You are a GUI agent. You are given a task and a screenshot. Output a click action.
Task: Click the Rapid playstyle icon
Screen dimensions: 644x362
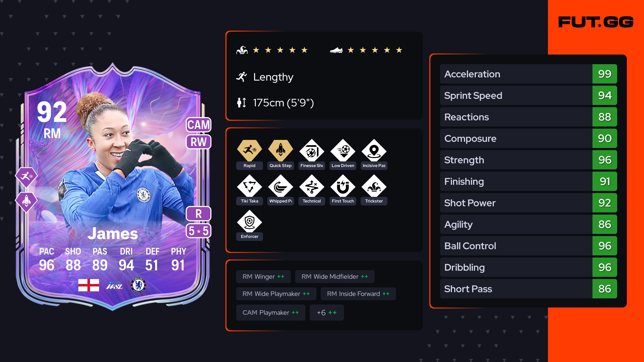(x=249, y=150)
